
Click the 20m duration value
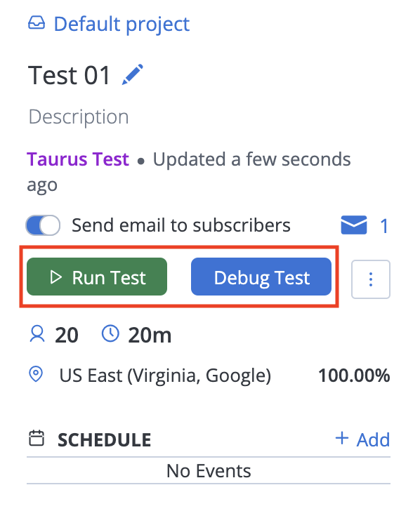(x=150, y=335)
